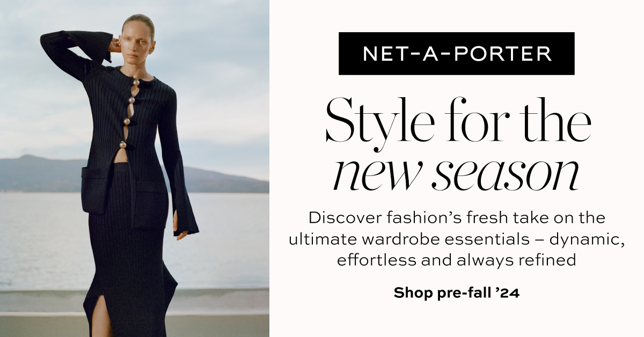
Task: Click the "ultimate wardrobe essentials" description line
Action: pyautogui.click(x=457, y=239)
